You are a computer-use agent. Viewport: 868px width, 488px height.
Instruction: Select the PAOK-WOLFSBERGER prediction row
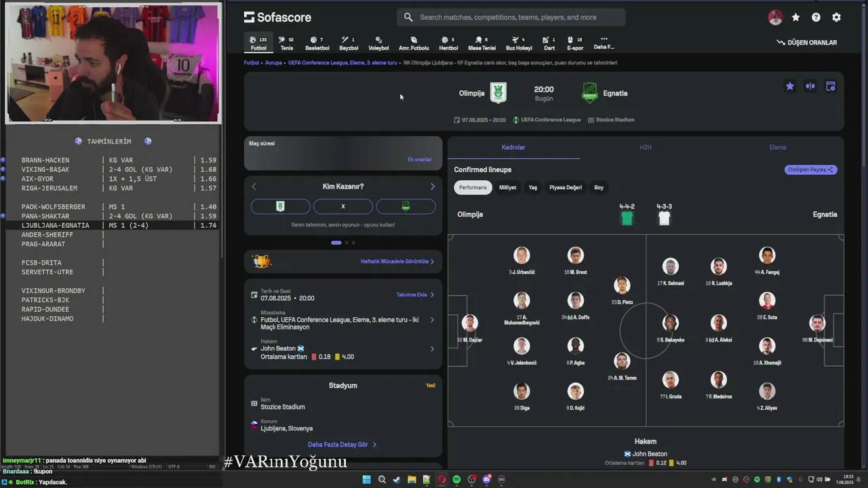[x=112, y=207]
